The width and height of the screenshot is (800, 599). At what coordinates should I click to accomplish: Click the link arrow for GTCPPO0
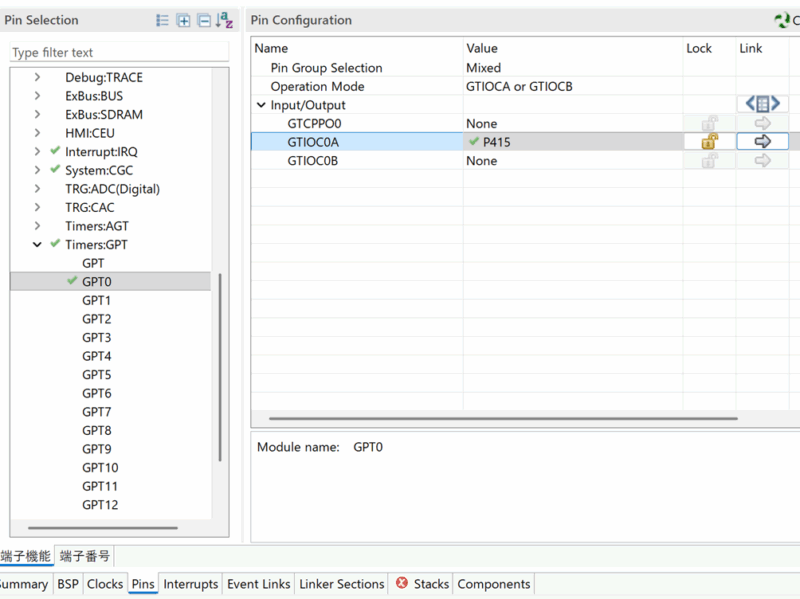coord(763,123)
